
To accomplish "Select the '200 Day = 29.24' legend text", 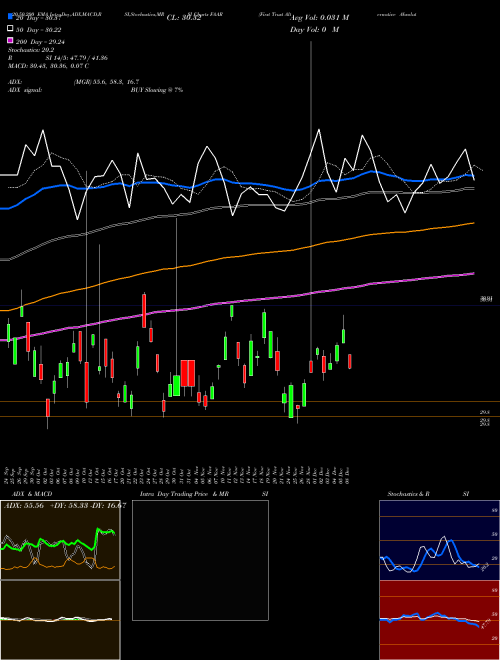I will (40, 42).
